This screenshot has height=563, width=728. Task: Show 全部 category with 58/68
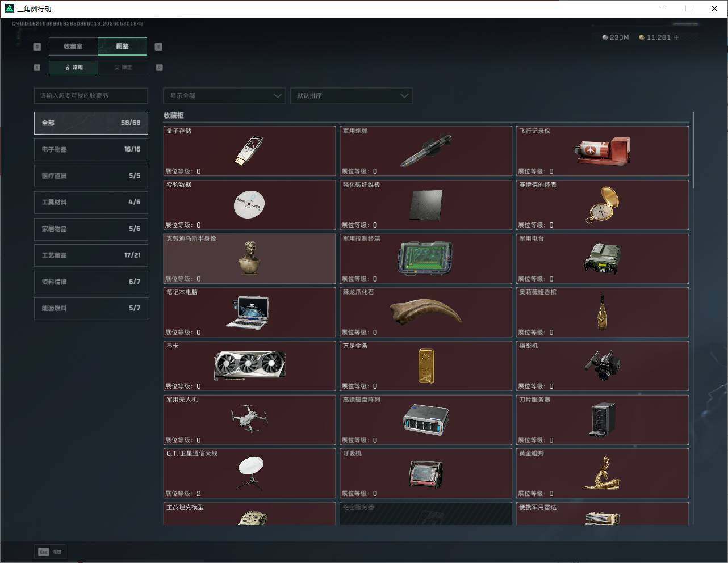pos(91,123)
